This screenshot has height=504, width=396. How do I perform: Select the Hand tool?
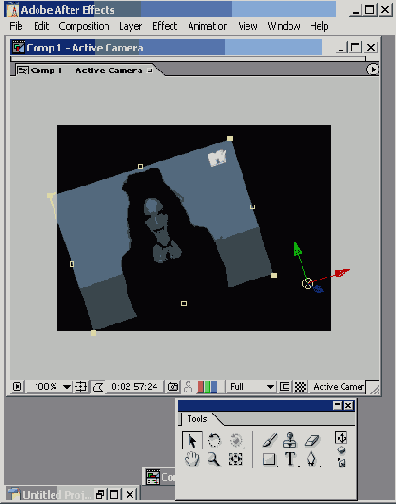coord(192,459)
